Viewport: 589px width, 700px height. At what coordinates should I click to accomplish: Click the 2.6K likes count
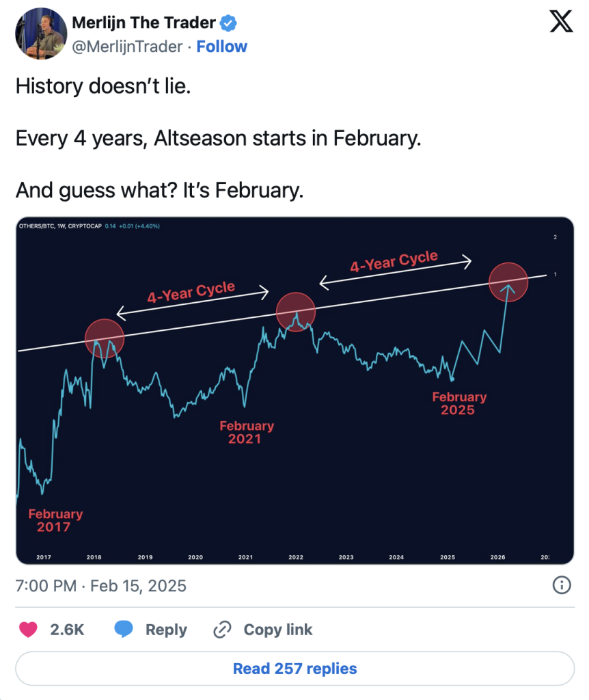click(67, 630)
